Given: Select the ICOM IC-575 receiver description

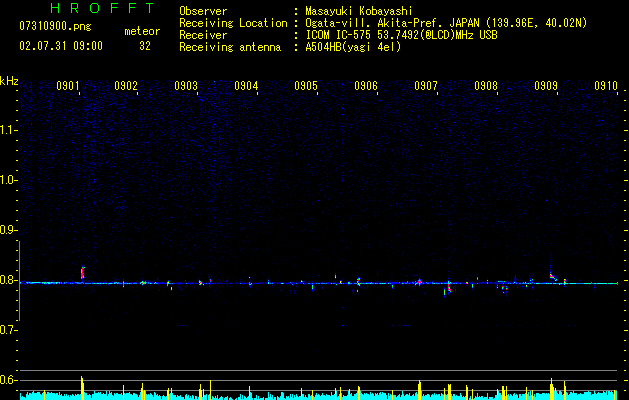Looking at the screenshot, I should click(401, 35).
